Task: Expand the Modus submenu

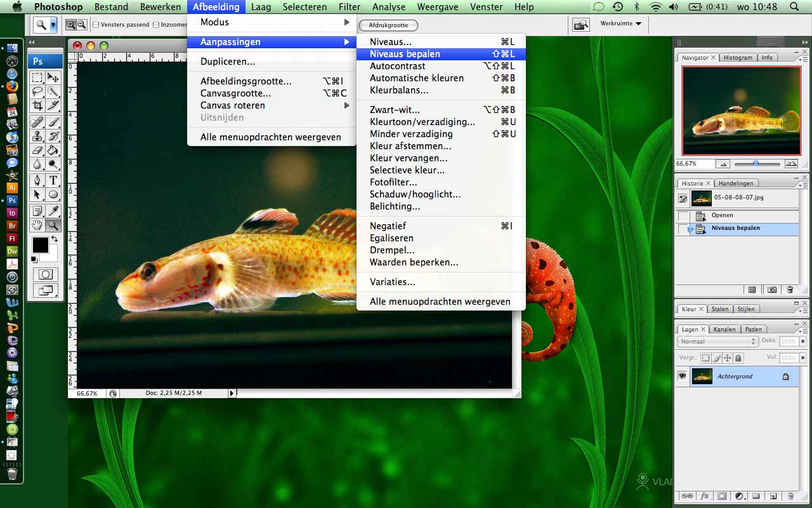Action: (x=272, y=22)
